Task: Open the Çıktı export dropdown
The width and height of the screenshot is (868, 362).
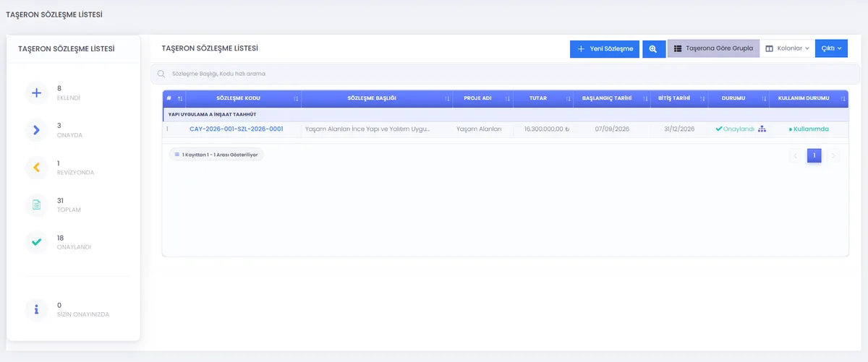Action: [x=831, y=48]
